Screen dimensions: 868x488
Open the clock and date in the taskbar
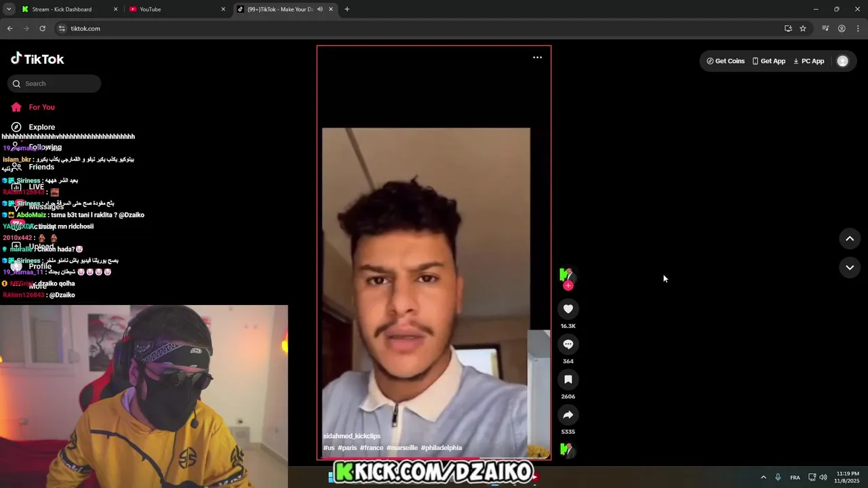point(848,477)
